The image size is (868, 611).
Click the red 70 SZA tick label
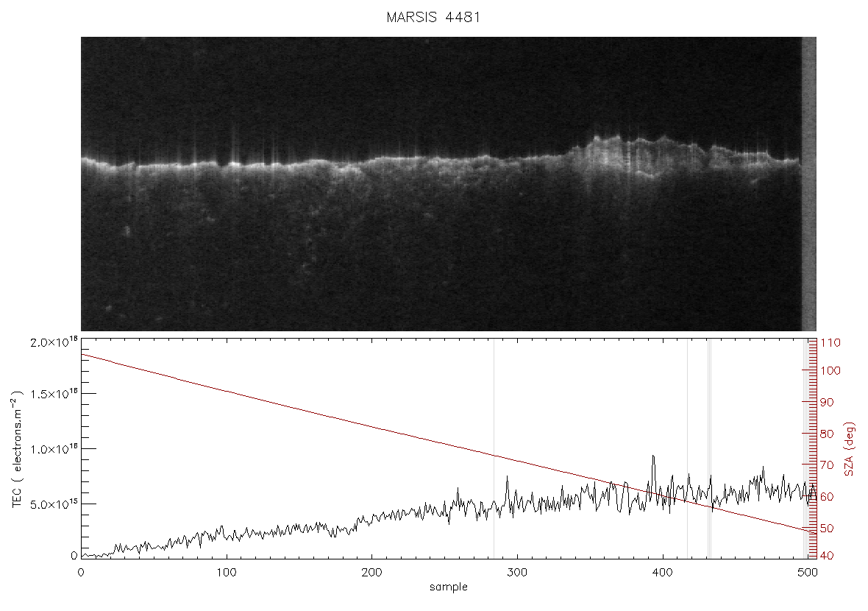827,465
